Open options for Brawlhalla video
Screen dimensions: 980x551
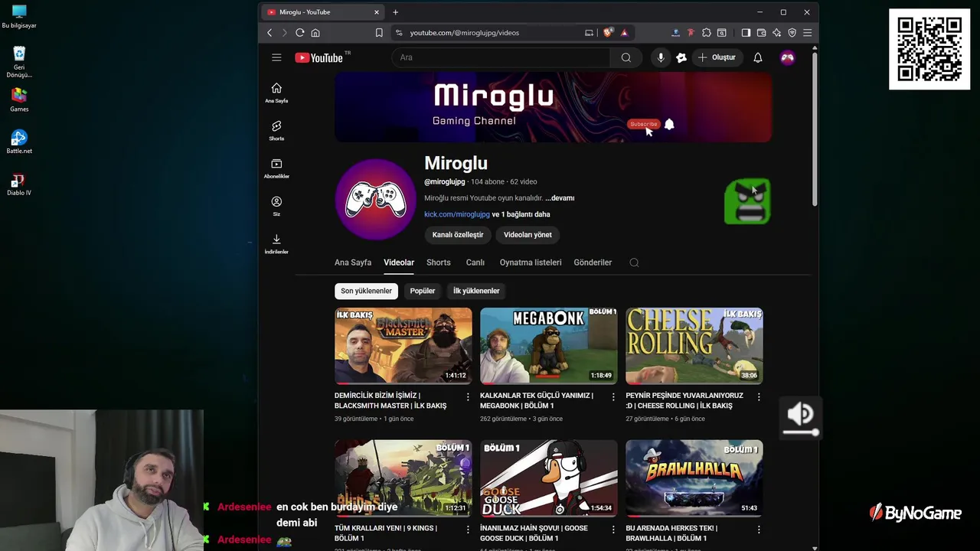pyautogui.click(x=759, y=529)
